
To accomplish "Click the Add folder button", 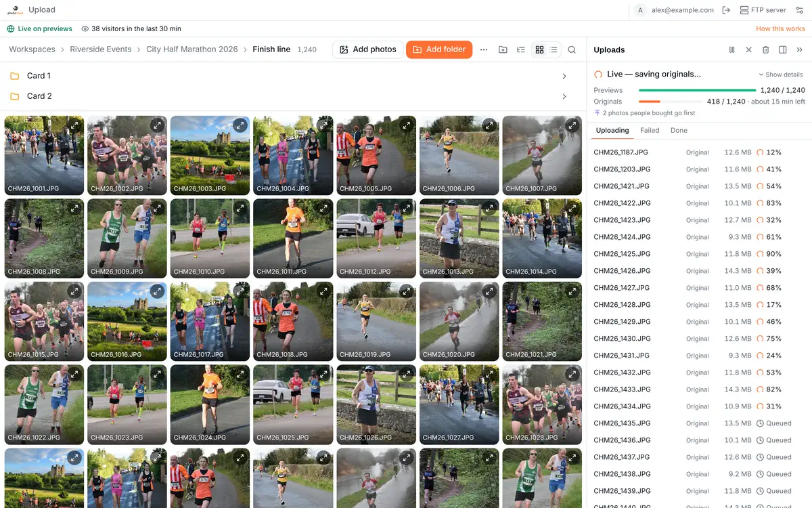I will (x=439, y=49).
